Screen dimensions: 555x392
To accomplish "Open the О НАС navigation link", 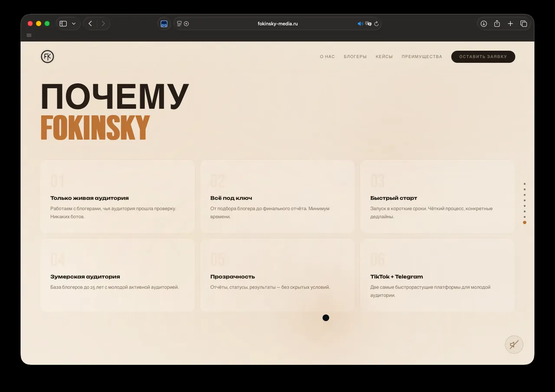I will (327, 57).
